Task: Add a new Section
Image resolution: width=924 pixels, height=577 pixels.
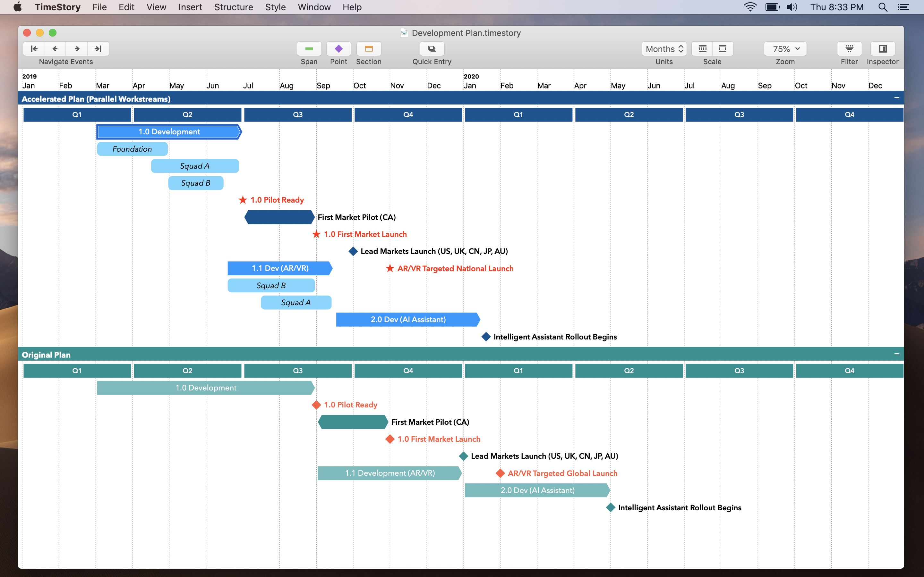Action: 368,48
